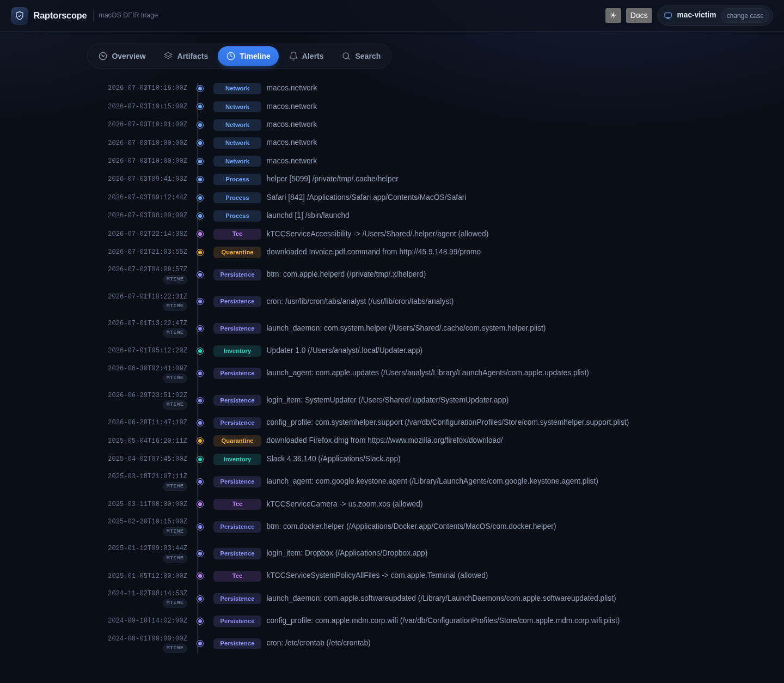Click the Network tag at 2026-07-03T10:16:00Z
This screenshot has width=784, height=683.
click(237, 88)
